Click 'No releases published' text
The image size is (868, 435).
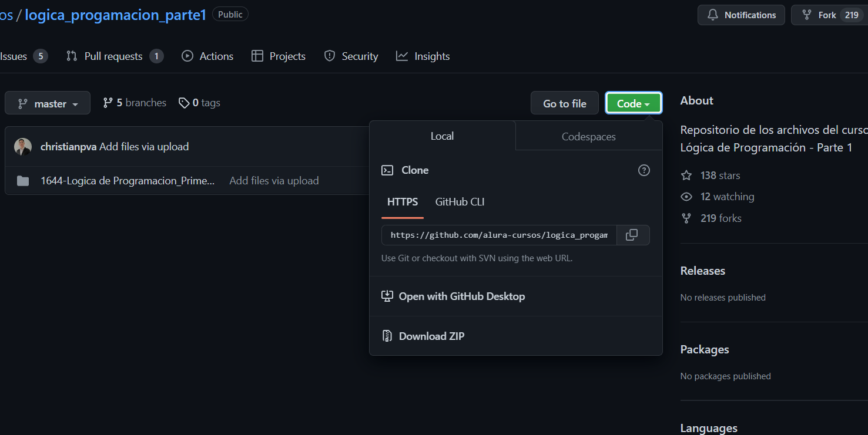(723, 298)
